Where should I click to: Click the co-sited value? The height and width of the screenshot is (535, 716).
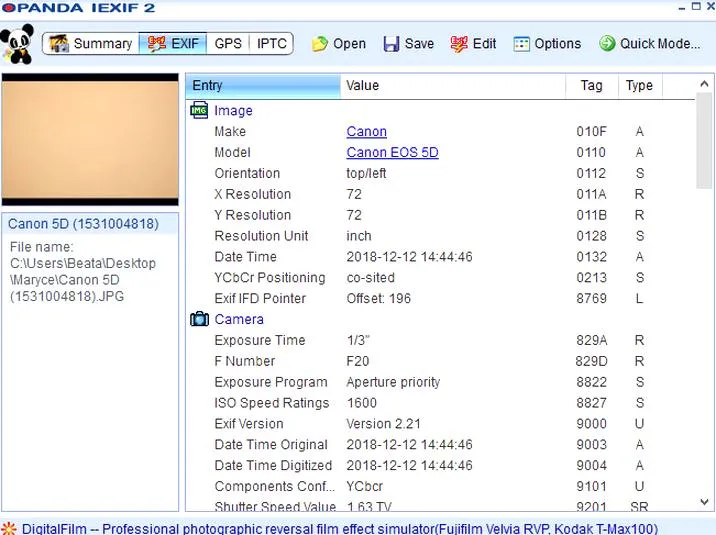click(x=370, y=278)
